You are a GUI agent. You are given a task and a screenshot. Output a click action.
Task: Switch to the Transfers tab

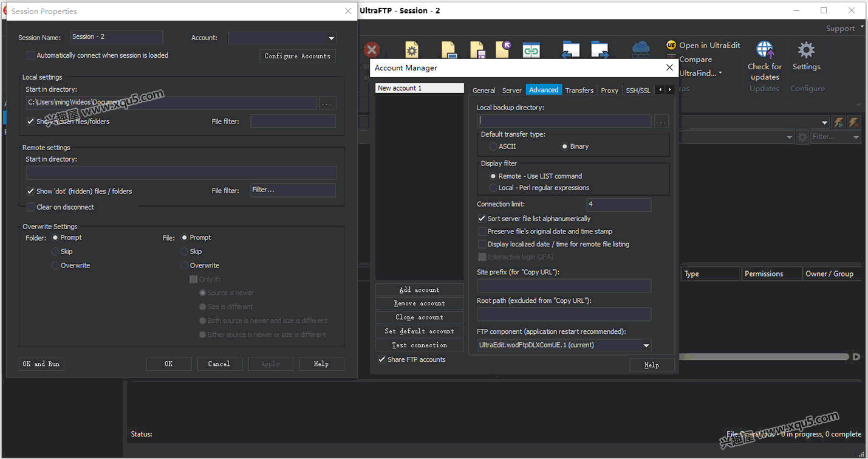point(579,90)
